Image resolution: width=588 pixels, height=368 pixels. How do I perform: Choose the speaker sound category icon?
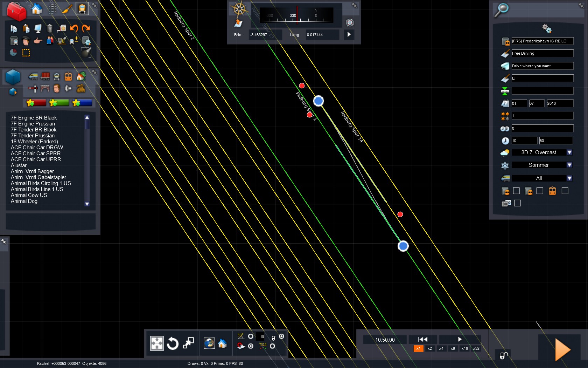(68, 88)
